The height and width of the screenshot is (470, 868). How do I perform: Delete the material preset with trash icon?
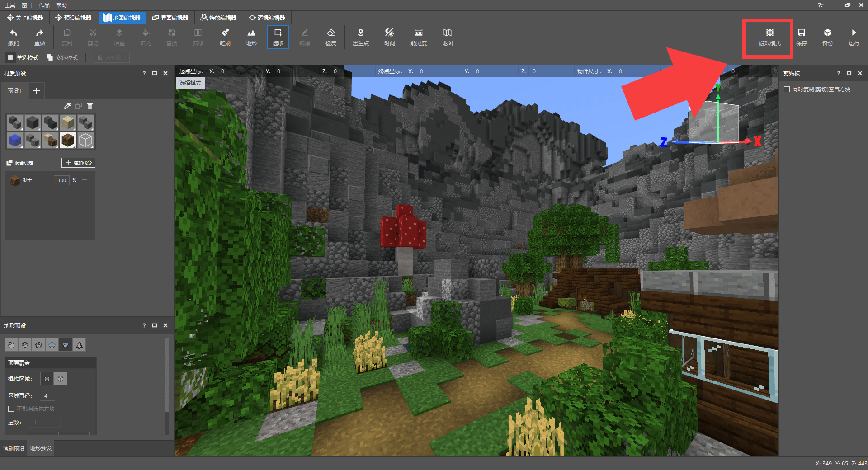(90, 106)
